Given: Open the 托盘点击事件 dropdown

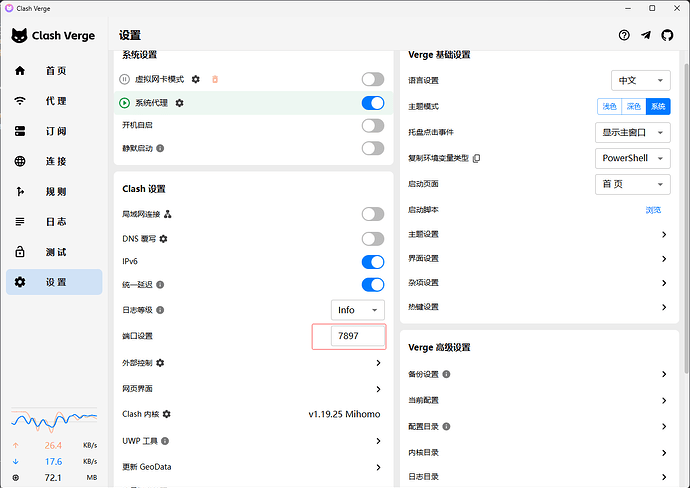Looking at the screenshot, I should click(x=633, y=132).
